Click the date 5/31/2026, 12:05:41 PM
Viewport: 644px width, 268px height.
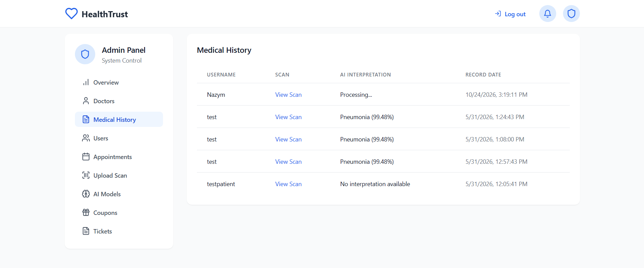(497, 184)
